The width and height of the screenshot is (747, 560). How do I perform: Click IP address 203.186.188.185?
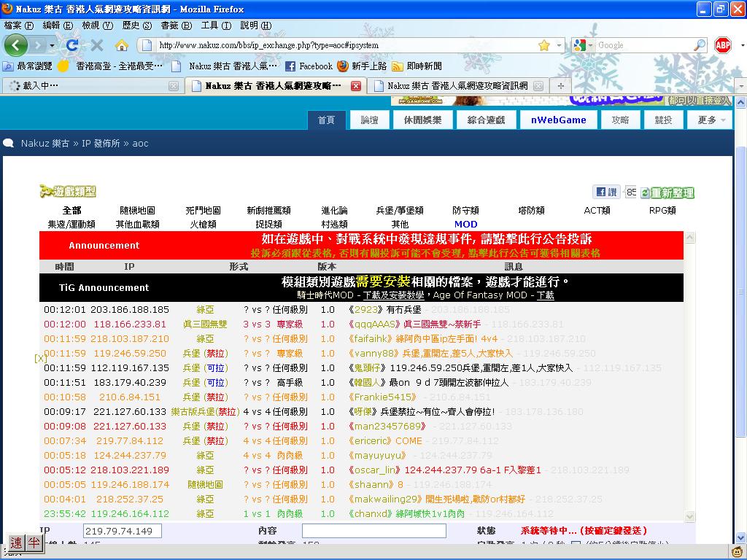pos(130,309)
